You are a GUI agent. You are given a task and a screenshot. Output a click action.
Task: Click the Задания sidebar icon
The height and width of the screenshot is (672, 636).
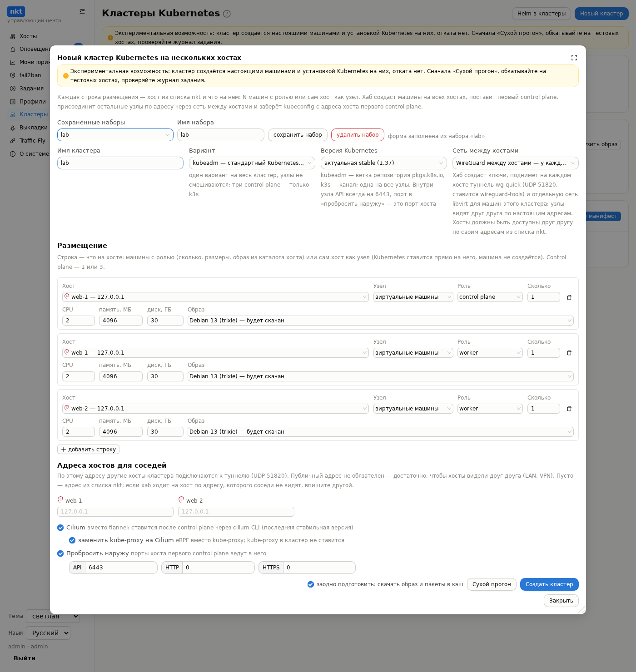pos(13,89)
